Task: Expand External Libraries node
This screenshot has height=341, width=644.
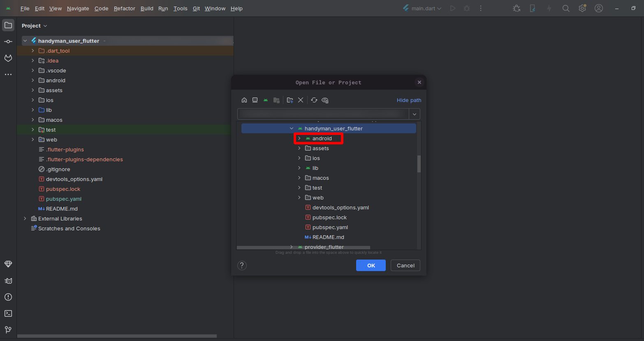Action: 25,218
